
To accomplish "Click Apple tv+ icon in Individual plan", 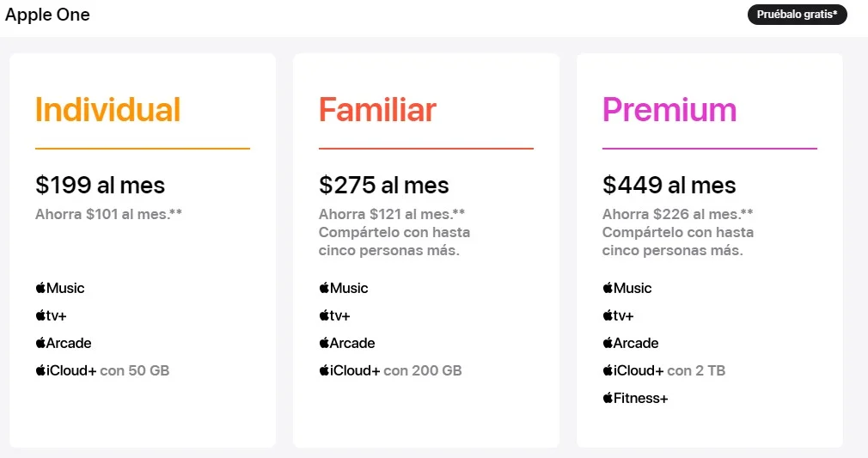I will tap(51, 315).
